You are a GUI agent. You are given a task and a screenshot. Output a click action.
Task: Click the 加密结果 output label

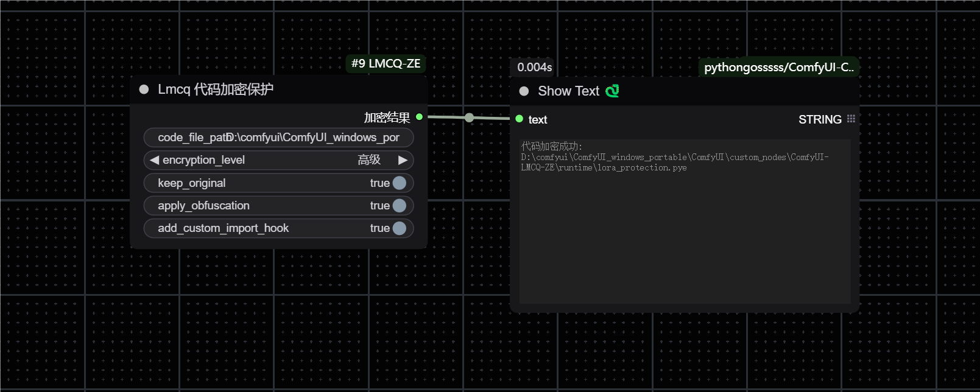pyautogui.click(x=387, y=117)
